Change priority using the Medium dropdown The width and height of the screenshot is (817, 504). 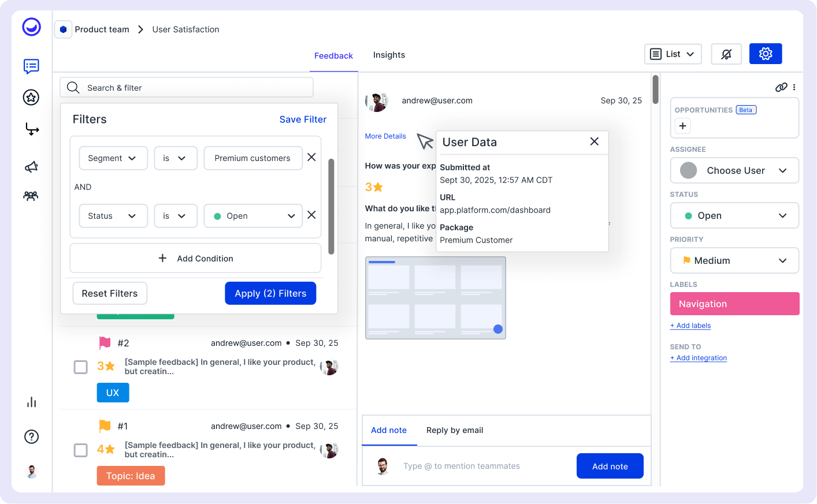734,260
